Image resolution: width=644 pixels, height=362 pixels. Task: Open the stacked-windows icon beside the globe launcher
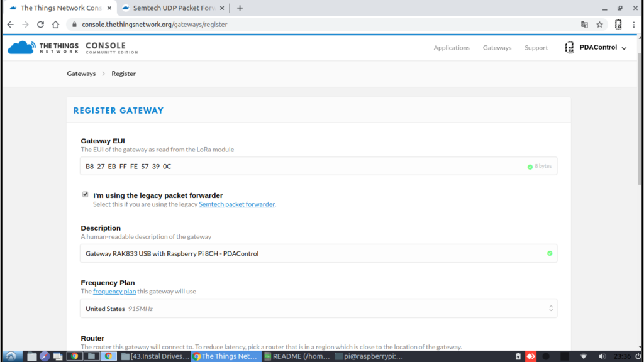pyautogui.click(x=58, y=356)
